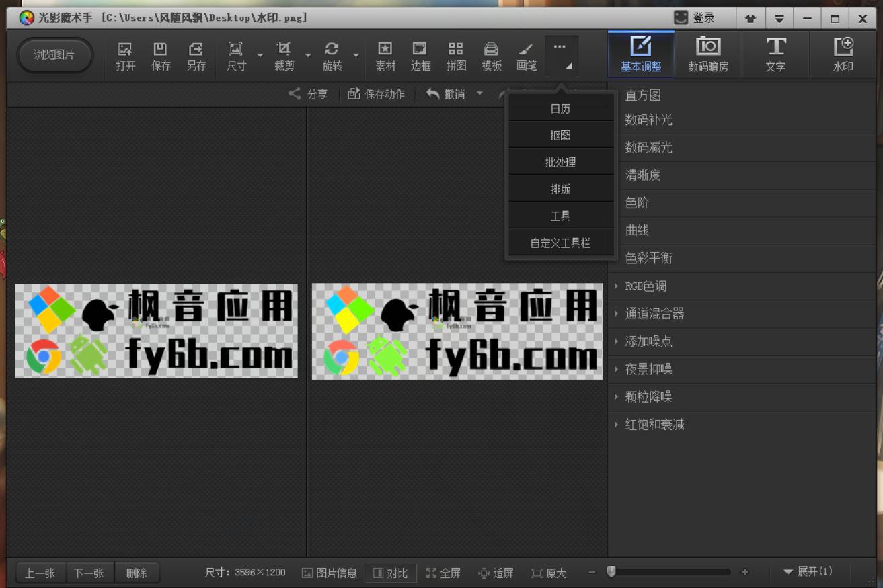This screenshot has width=883, height=588.
Task: Choose 抠图 from the popup menu
Action: click(x=561, y=135)
